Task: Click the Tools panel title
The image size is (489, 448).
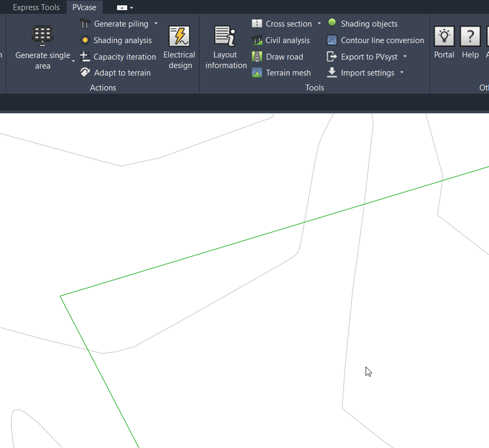Action: pyautogui.click(x=314, y=88)
